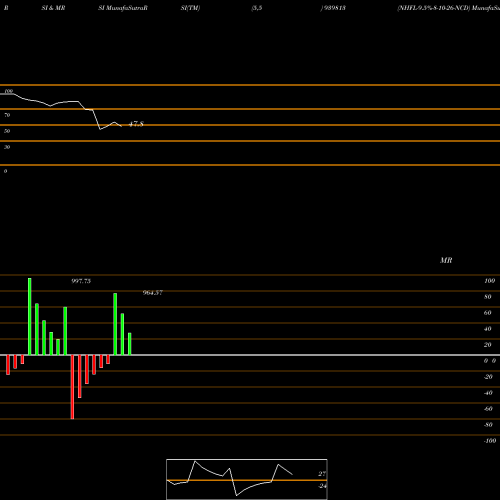Open the small line chart thumbnail
This screenshot has height=500, width=500.
pos(247,479)
